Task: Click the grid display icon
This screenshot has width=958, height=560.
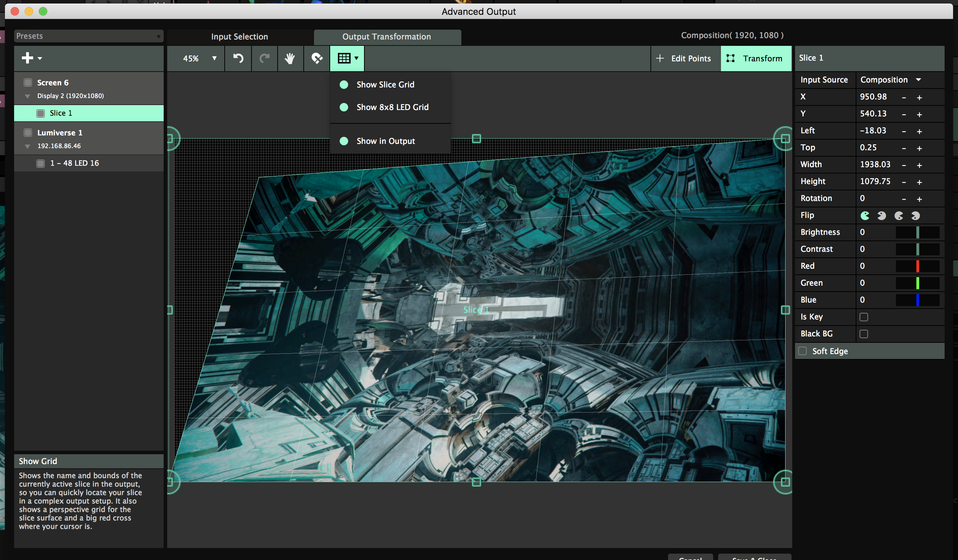Action: tap(344, 58)
